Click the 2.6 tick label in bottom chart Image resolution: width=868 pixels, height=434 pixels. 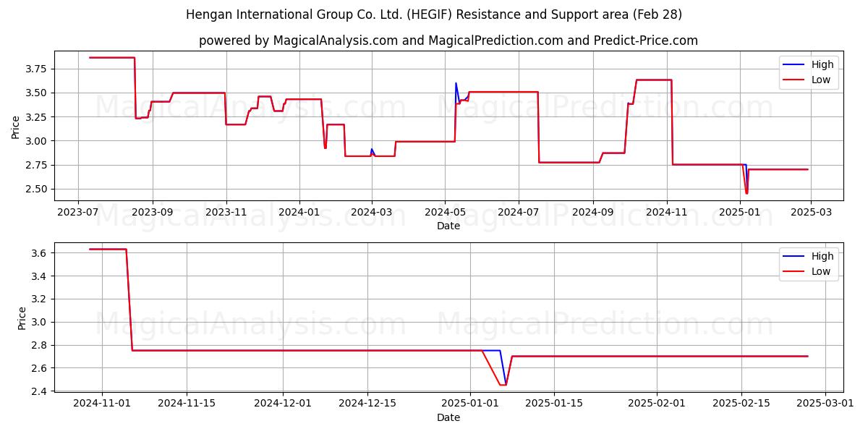[40, 368]
